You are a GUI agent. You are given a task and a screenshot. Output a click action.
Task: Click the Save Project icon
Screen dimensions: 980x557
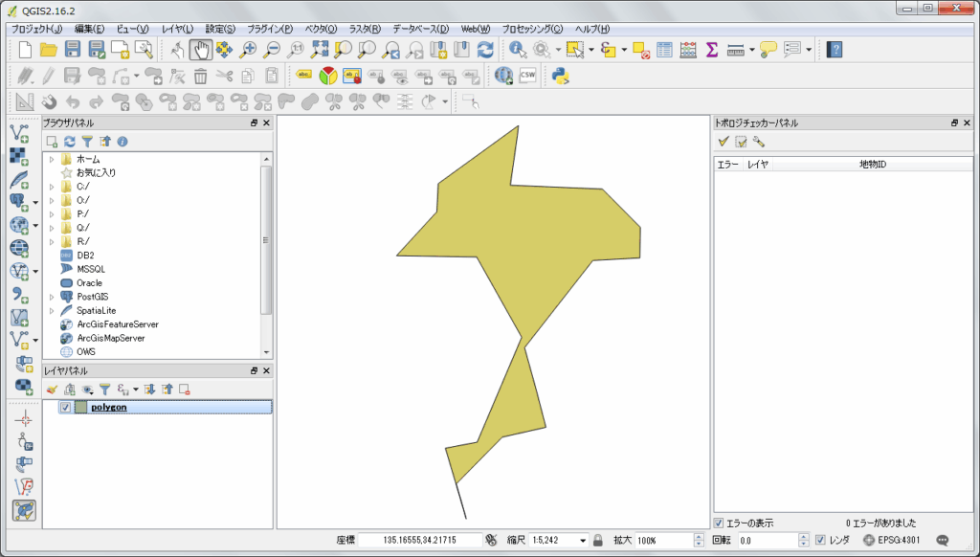[74, 49]
